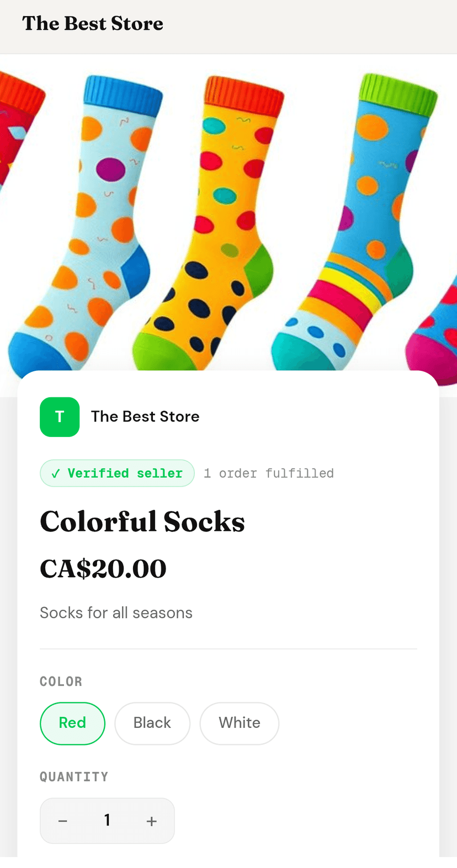The height and width of the screenshot is (868, 457).
Task: Select the Red color option
Action: point(72,723)
